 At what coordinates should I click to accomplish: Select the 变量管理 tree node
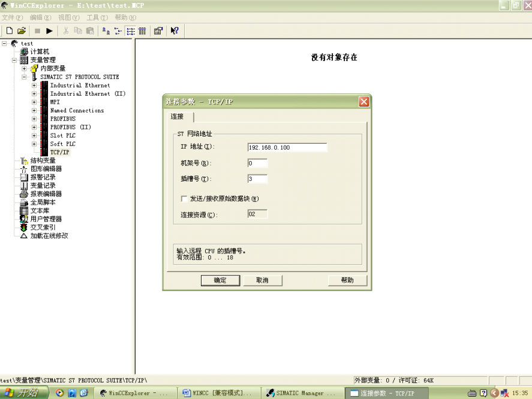[x=43, y=60]
